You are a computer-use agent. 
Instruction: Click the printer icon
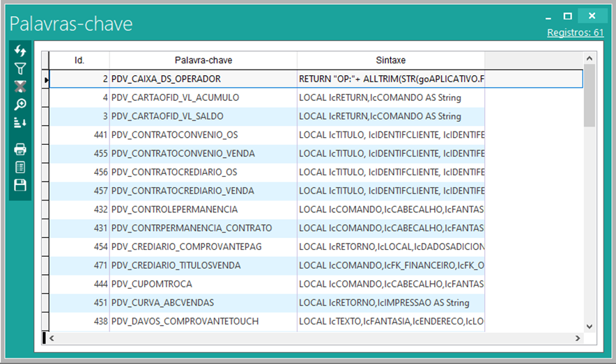20,149
